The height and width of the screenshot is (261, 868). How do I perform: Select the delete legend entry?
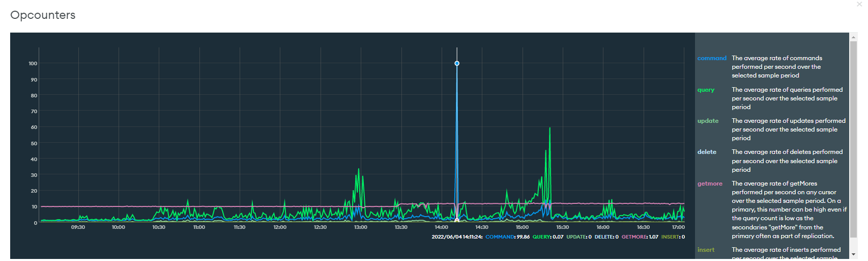tap(707, 152)
